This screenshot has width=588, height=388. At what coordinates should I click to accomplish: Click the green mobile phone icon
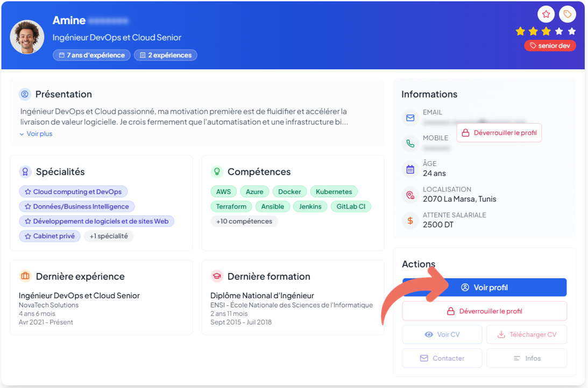coord(410,143)
